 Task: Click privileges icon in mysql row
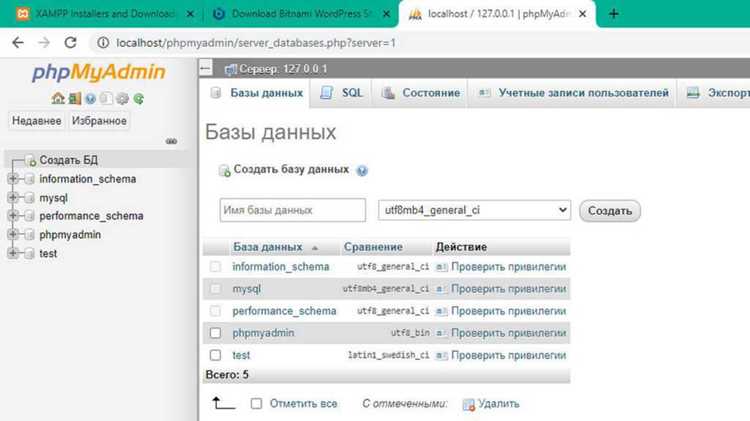click(441, 289)
